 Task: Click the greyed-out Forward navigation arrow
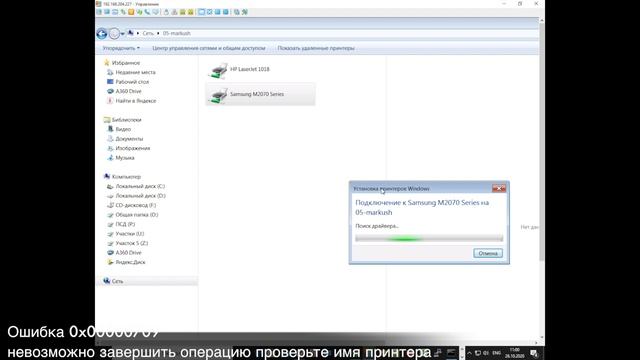coord(114,33)
